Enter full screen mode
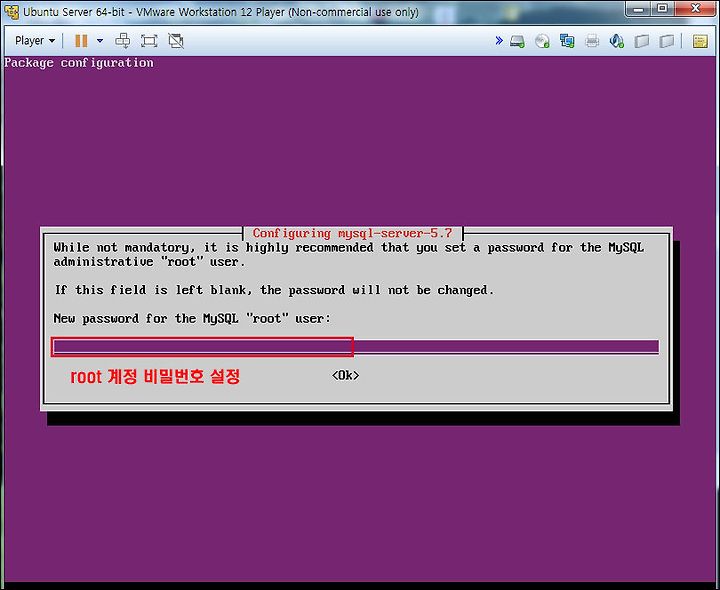The width and height of the screenshot is (720, 590). coord(149,41)
